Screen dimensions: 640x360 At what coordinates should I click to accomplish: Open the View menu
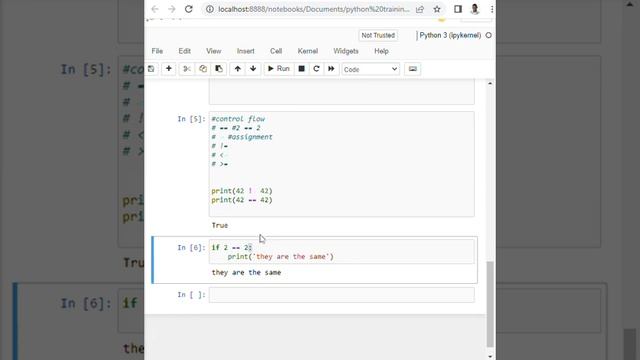click(x=213, y=51)
